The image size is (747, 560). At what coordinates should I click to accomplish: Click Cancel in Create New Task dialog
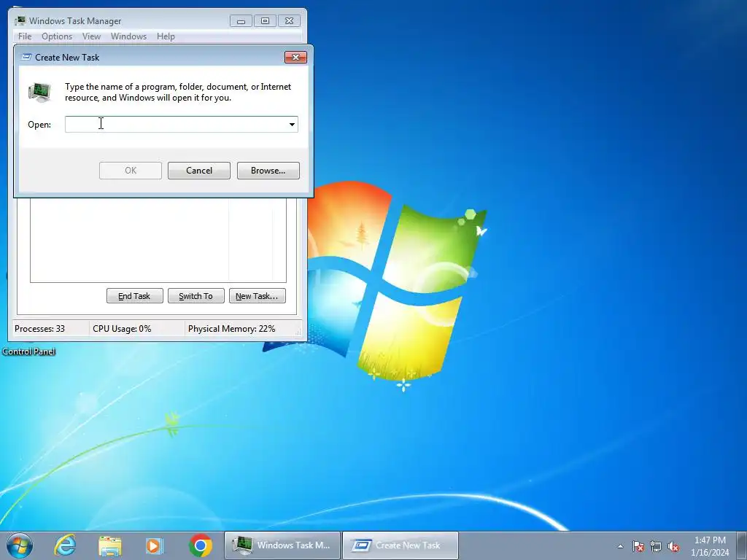tap(198, 171)
